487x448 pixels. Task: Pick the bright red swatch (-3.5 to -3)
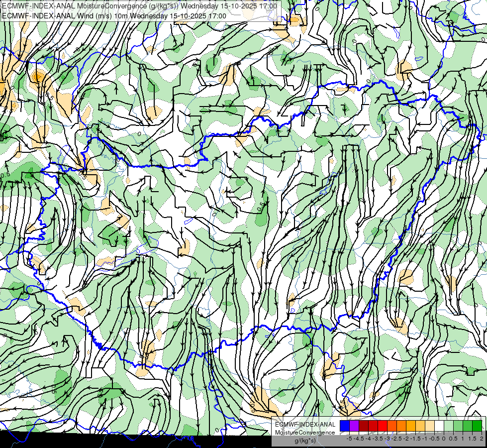point(383,426)
